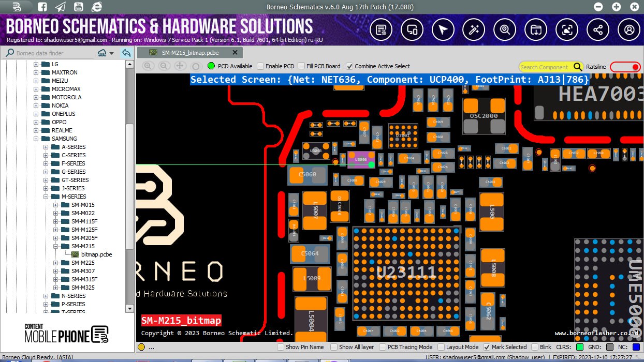644x362 pixels.
Task: Toggle the Enable PCD checkbox
Action: point(261,66)
